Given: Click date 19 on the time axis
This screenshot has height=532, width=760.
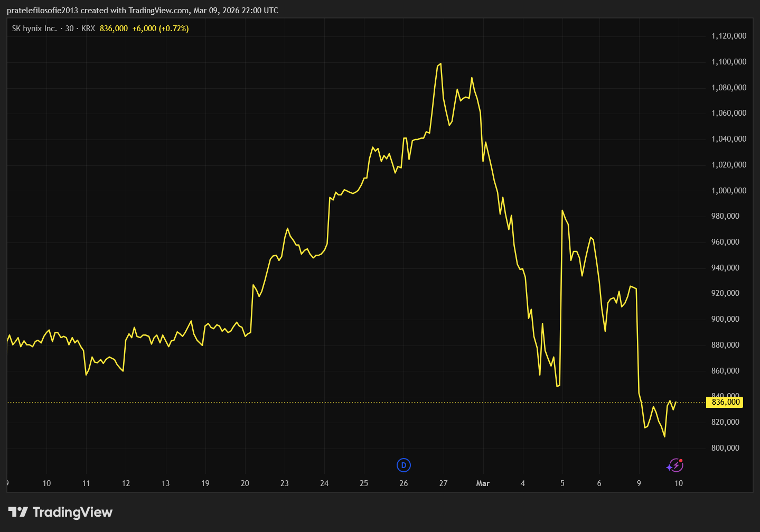Looking at the screenshot, I should (205, 483).
